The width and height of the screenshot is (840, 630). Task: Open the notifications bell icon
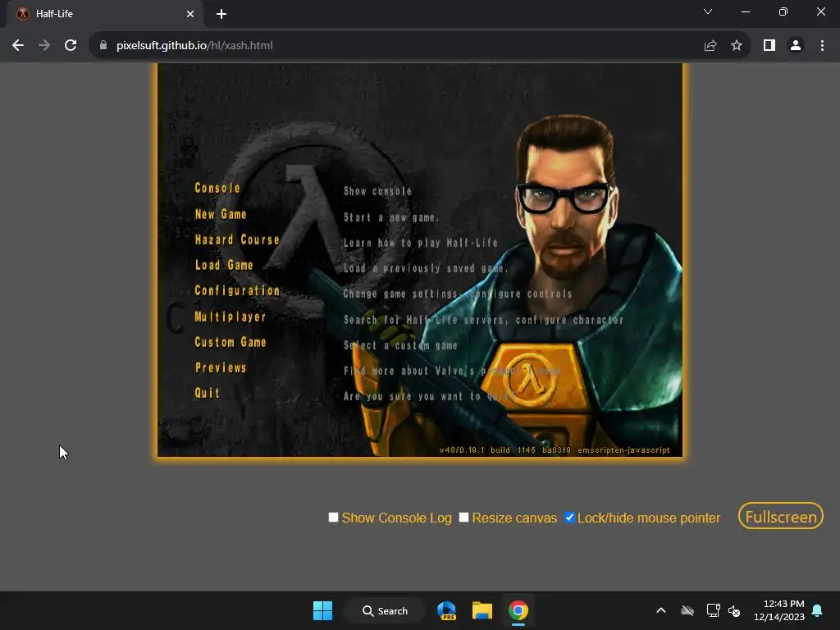click(x=817, y=610)
